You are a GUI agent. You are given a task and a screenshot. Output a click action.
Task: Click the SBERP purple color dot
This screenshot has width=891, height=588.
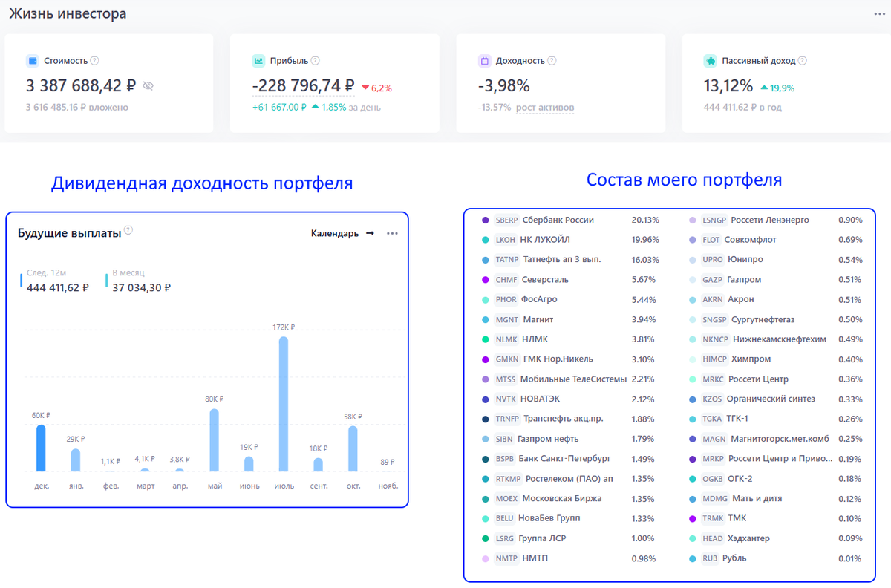click(486, 220)
